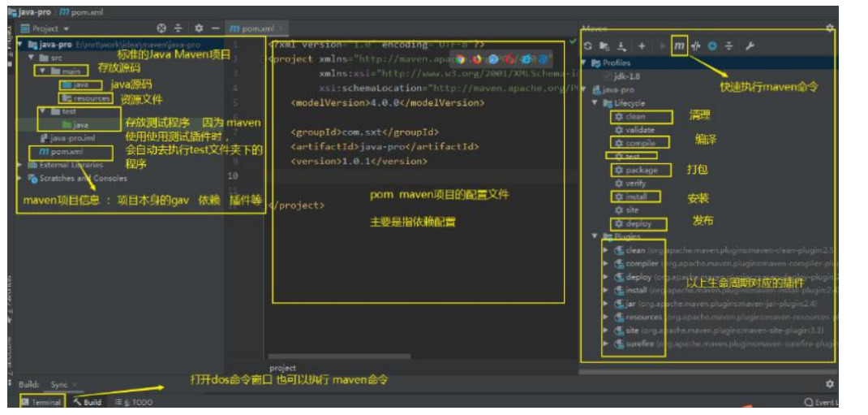The width and height of the screenshot is (868, 415).
Task: Select resources folder in Project tree
Action: tap(86, 98)
